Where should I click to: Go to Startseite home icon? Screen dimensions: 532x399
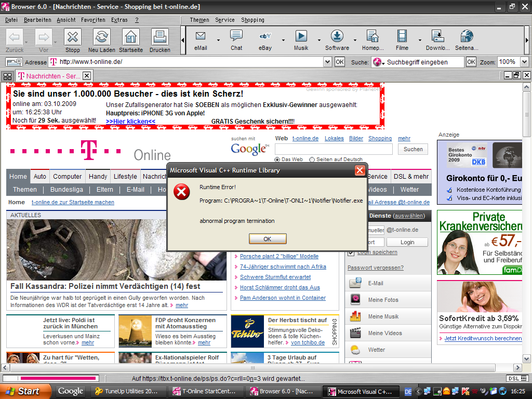click(x=131, y=37)
